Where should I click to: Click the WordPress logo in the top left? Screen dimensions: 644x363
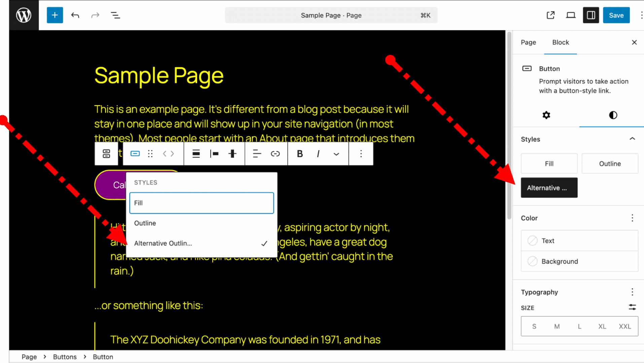pyautogui.click(x=24, y=15)
